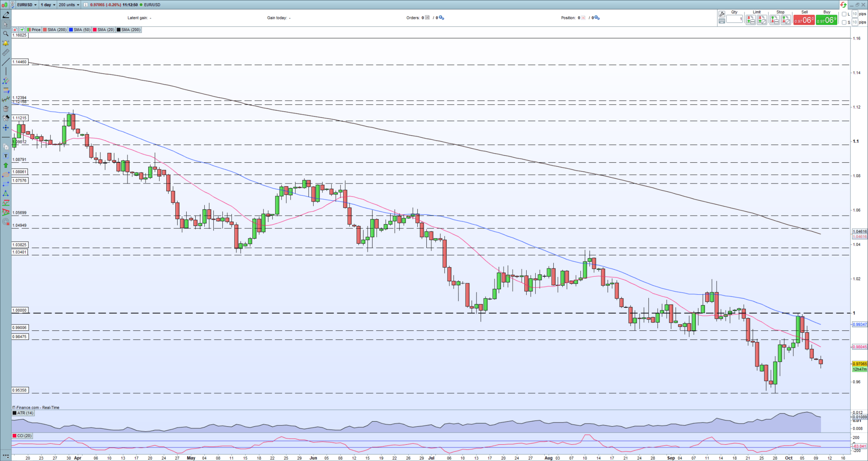Click the 1.00000 parity level label
868x461 pixels.
[19, 310]
